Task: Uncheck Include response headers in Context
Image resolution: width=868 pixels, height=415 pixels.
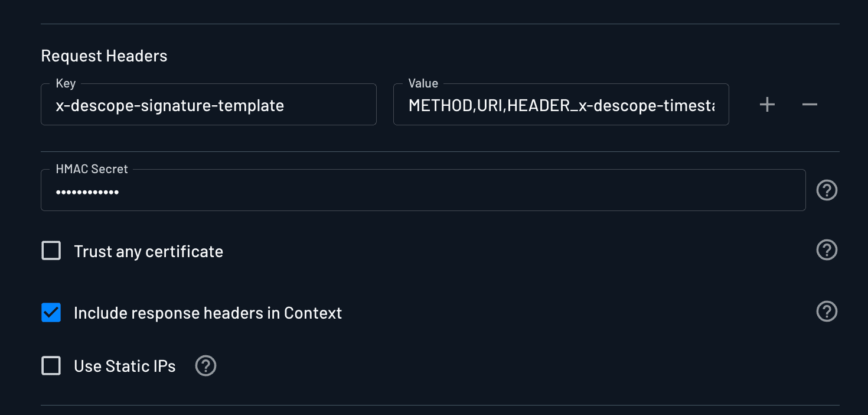Action: pos(51,312)
